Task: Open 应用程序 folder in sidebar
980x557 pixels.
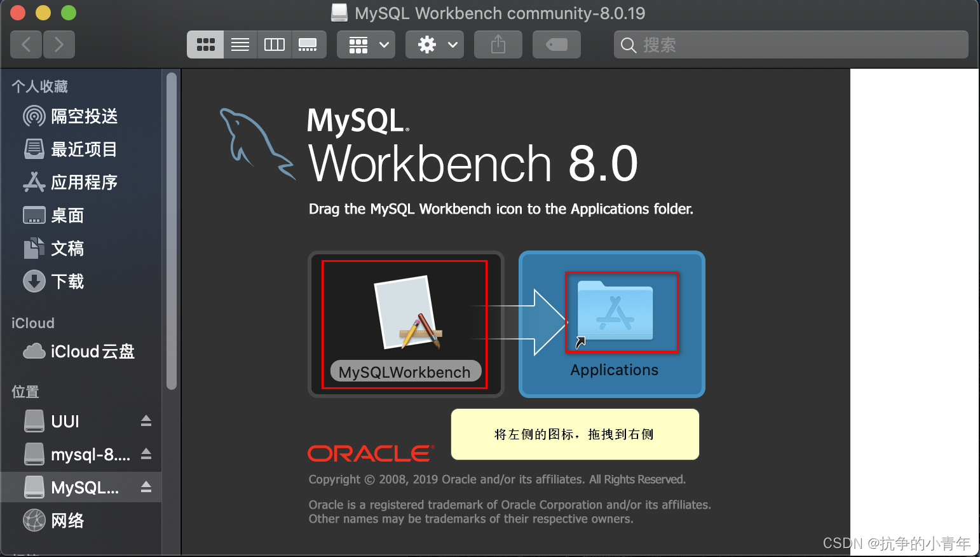Action: 81,182
